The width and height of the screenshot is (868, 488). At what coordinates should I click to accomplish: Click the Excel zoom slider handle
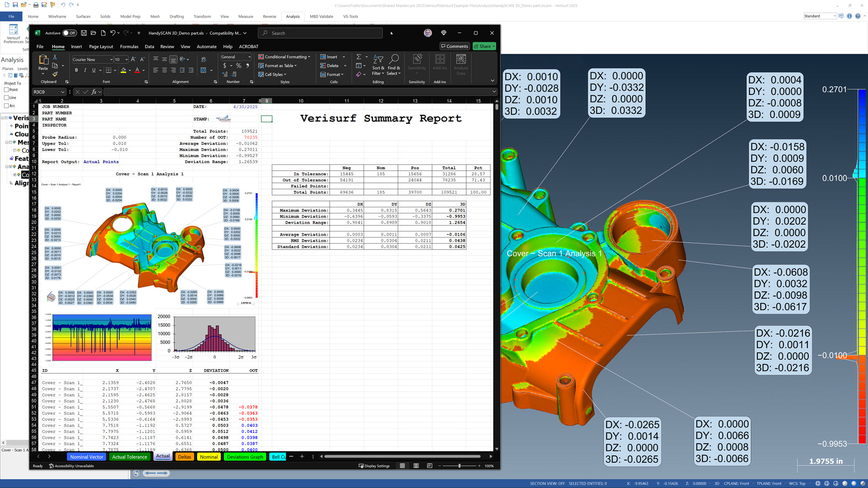(x=460, y=466)
